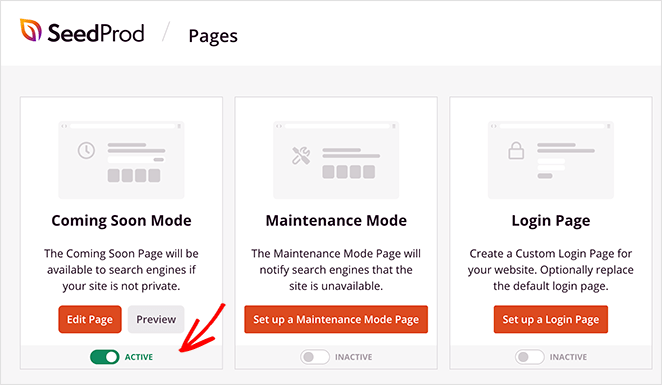Click the Maintenance Mode wrench thumbnail
Image resolution: width=662 pixels, height=385 pixels.
point(336,160)
